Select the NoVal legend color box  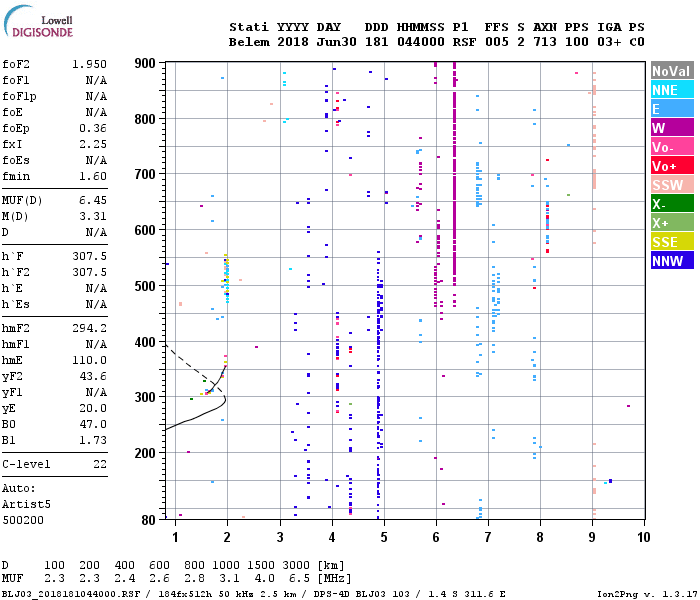click(x=672, y=71)
